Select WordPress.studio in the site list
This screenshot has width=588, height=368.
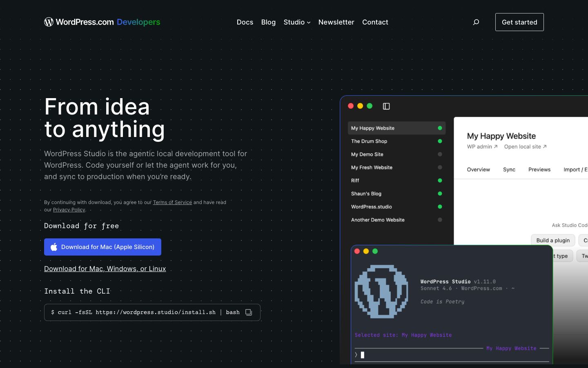[x=396, y=206]
